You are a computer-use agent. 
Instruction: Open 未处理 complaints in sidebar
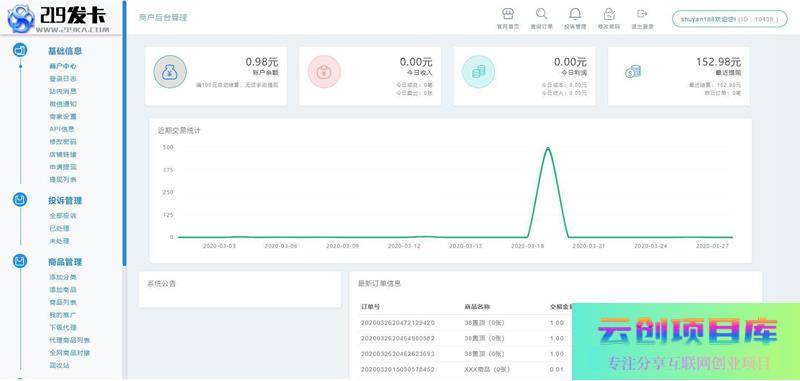[59, 241]
